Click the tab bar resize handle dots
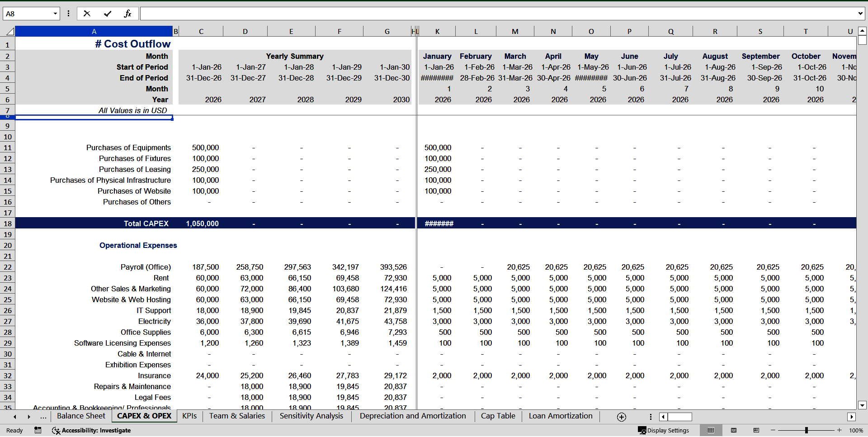 651,417
